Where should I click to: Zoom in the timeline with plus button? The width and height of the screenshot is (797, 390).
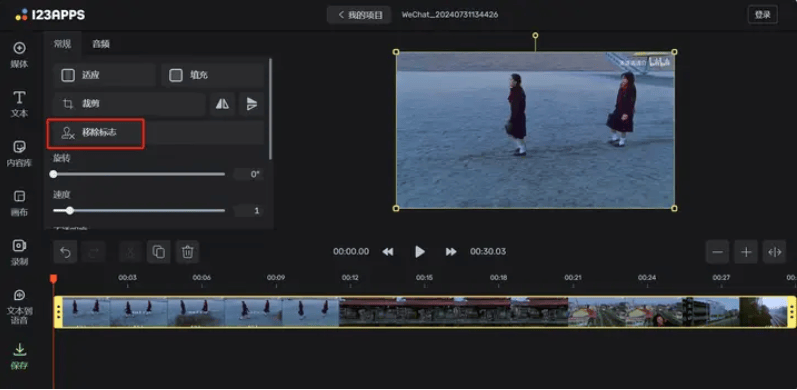pyautogui.click(x=746, y=252)
